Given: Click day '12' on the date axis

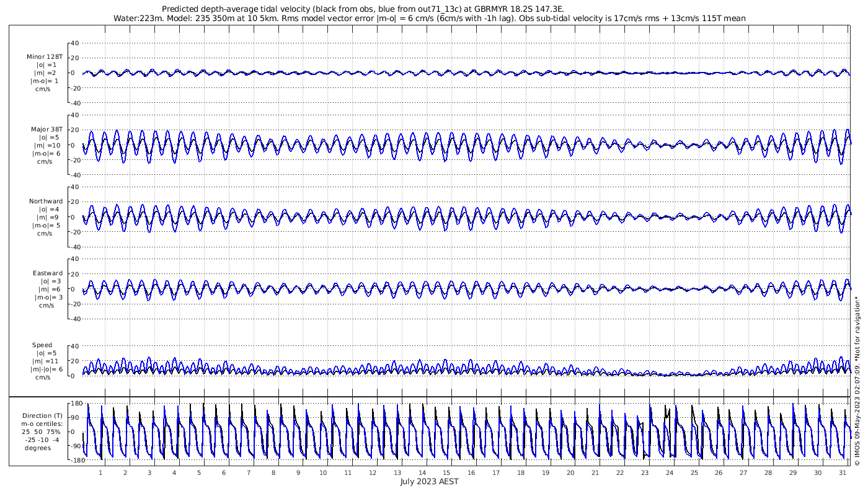Looking at the screenshot, I should pos(372,472).
